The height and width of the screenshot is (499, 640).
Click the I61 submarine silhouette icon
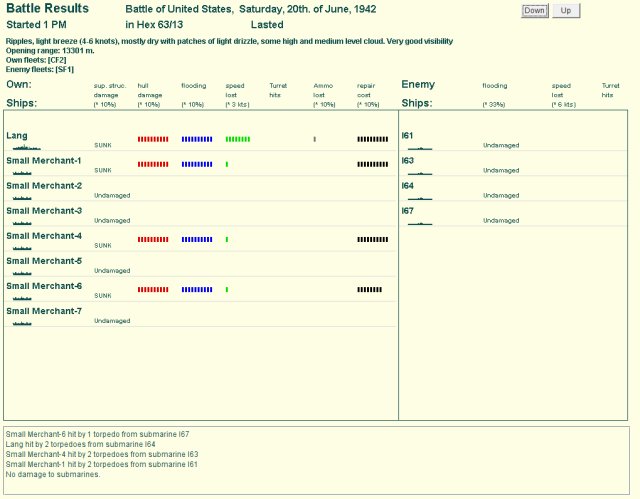pos(419,147)
